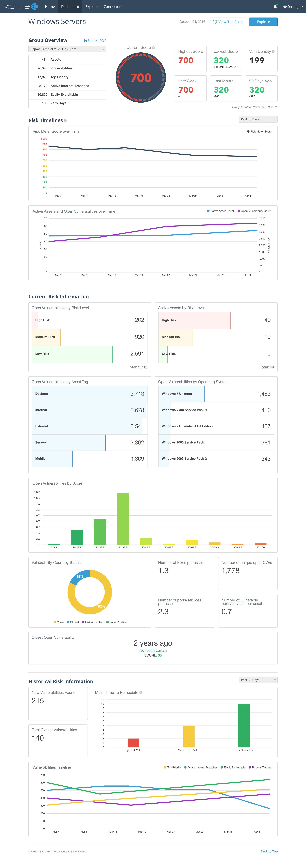Click the 30-39.9 score bar

123,519
